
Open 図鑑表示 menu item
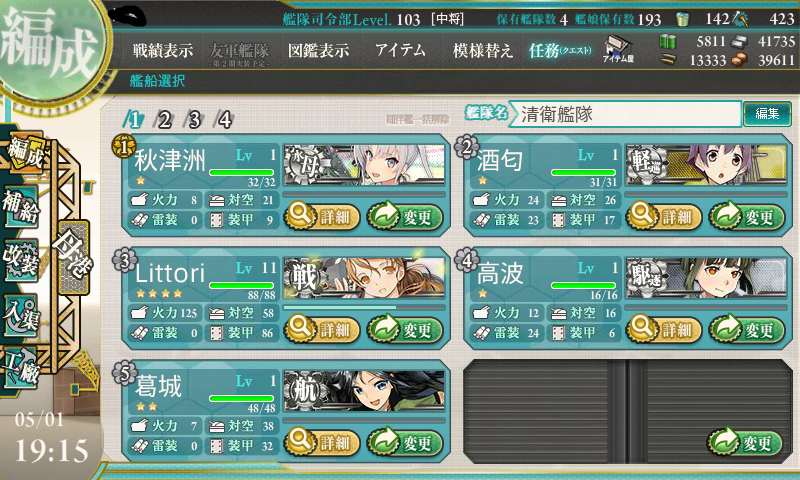[x=318, y=50]
